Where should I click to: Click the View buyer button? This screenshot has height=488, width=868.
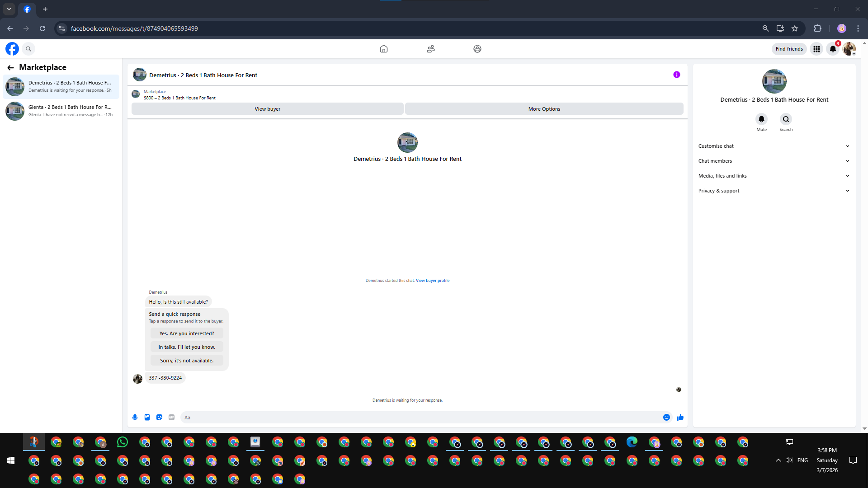point(267,109)
